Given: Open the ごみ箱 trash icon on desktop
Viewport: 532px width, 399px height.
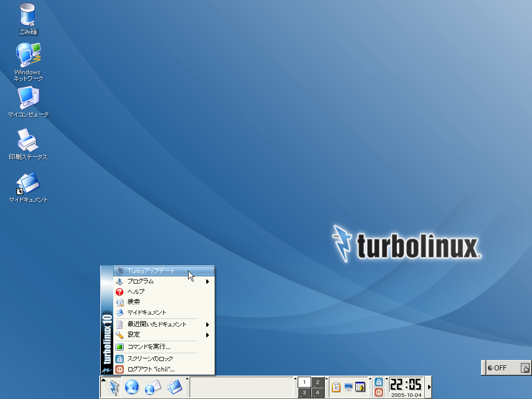Looking at the screenshot, I should (x=28, y=19).
